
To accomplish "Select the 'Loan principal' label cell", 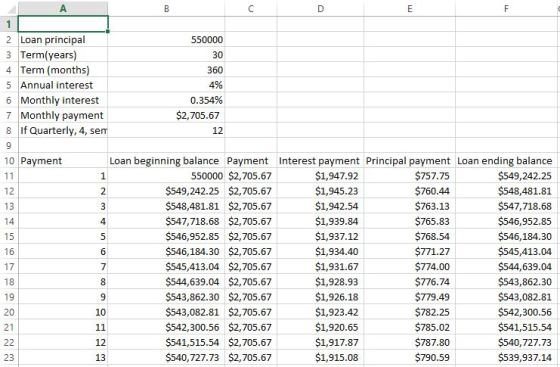I will (63, 40).
